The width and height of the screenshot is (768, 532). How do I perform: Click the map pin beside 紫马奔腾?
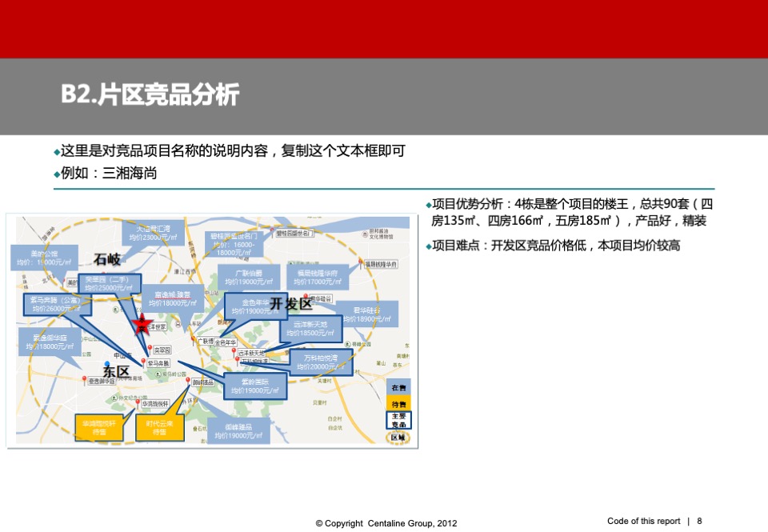coord(142,362)
